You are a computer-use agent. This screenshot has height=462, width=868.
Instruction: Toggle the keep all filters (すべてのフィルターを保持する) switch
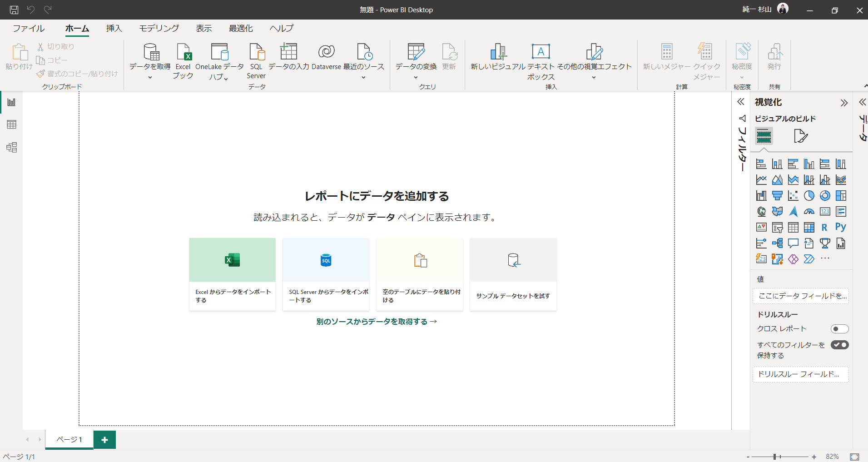tap(839, 345)
